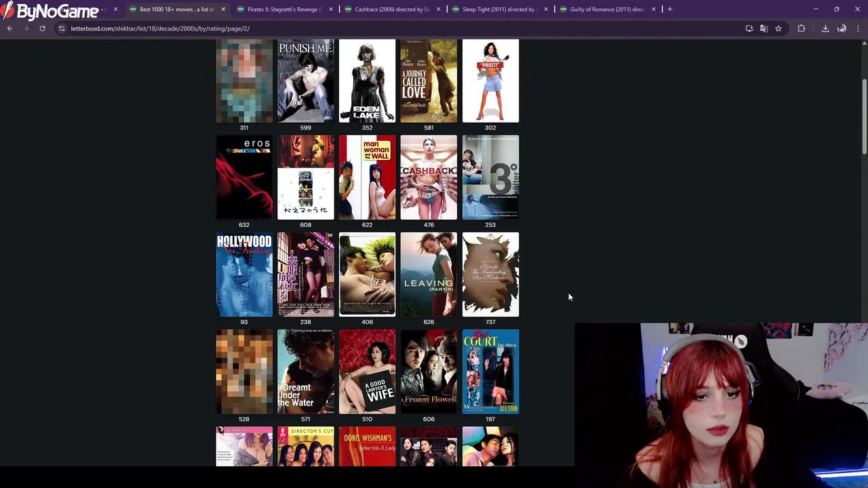
Task: Open the Punish Me poster
Action: 305,81
